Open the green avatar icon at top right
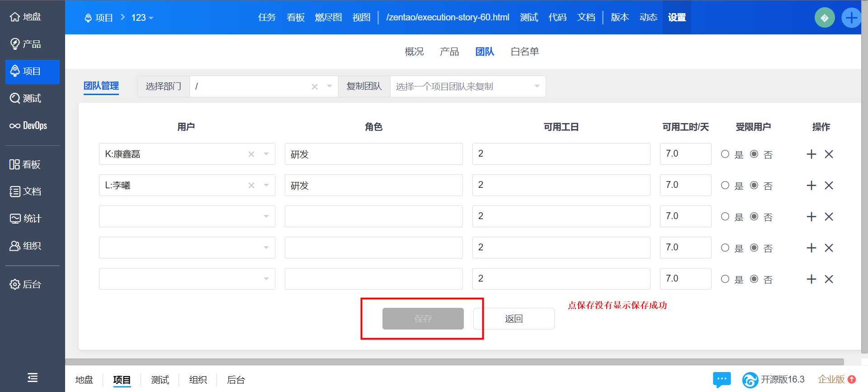 (x=824, y=18)
